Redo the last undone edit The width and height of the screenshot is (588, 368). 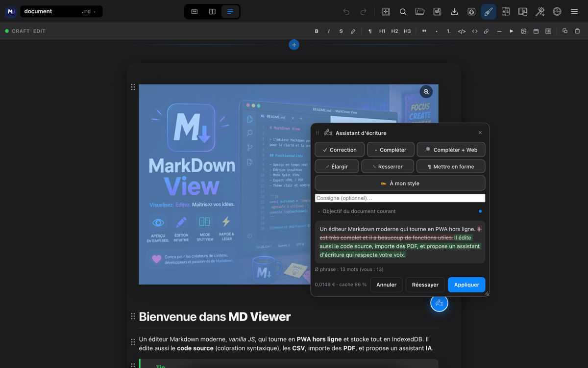pos(364,11)
